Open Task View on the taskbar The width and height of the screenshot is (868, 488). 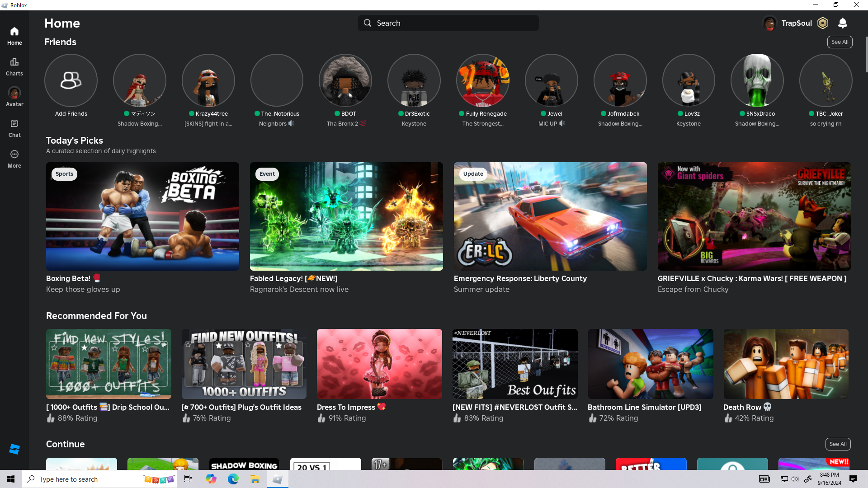[x=188, y=479]
